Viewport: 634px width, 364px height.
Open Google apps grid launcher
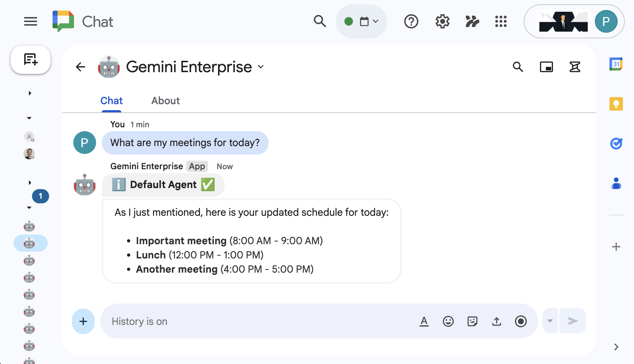tap(501, 22)
